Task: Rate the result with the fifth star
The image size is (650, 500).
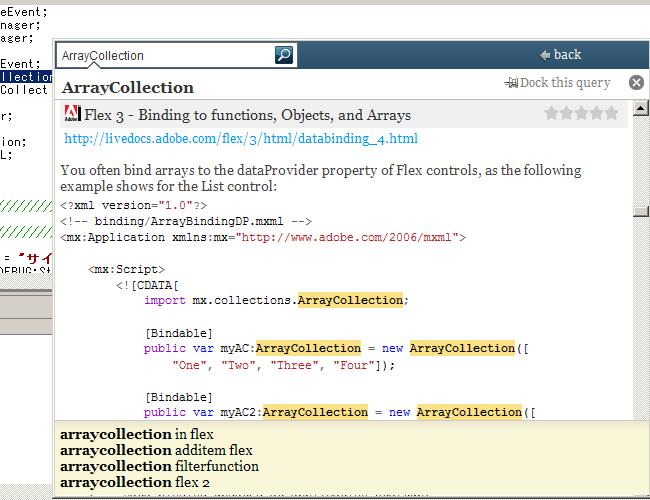Action: coord(611,113)
